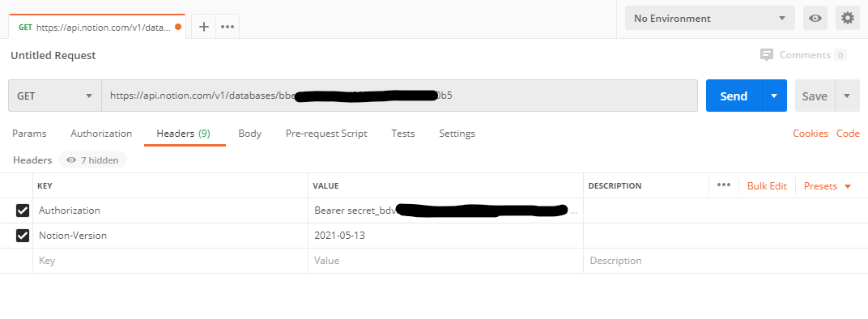Uncheck the Notion-Version header checkbox
This screenshot has width=868, height=319.
tap(23, 236)
